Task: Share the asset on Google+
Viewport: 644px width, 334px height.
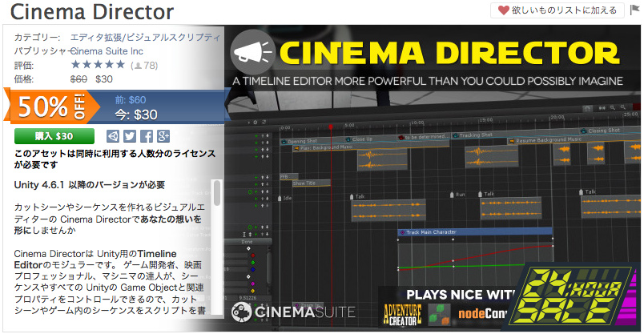Action: click(x=163, y=136)
